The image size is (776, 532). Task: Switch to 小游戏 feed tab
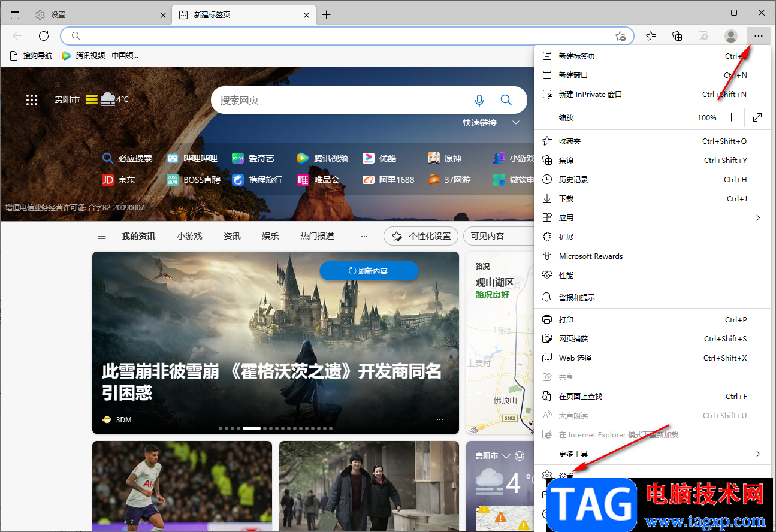[x=189, y=236]
